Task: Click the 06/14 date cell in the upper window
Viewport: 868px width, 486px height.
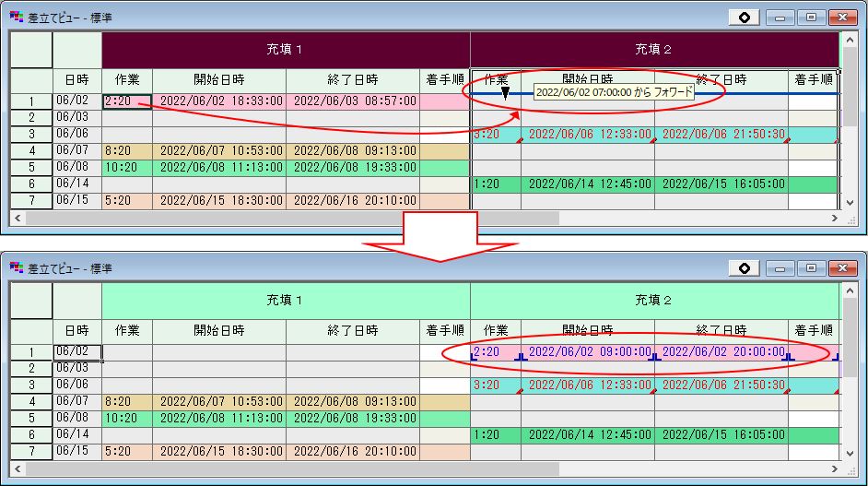Action: click(77, 184)
